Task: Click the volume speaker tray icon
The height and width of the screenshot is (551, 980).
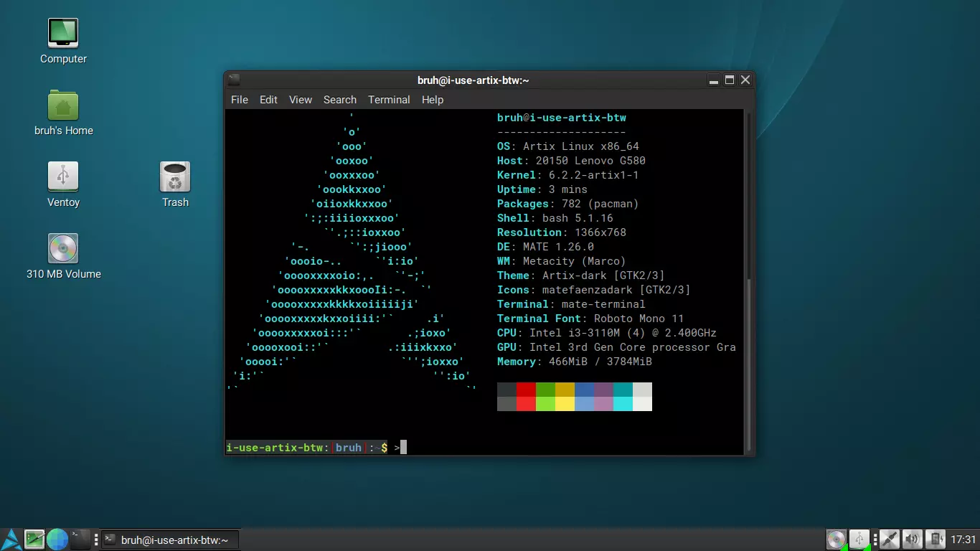Action: [912, 539]
